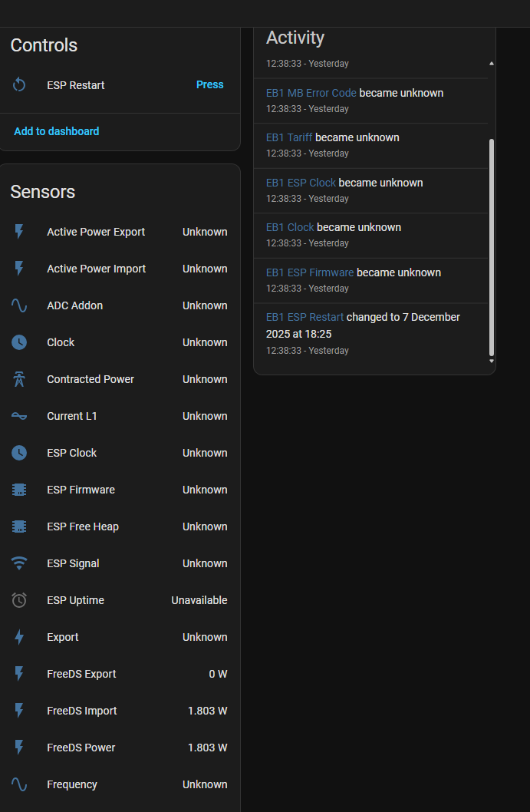The image size is (530, 812).
Task: Click Add to dashboard link
Action: [56, 131]
